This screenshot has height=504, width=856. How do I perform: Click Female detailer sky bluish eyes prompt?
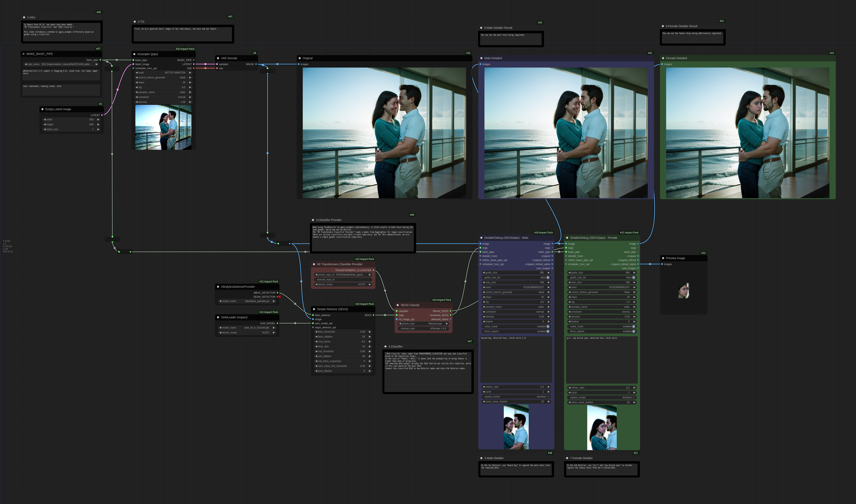[x=602, y=360]
